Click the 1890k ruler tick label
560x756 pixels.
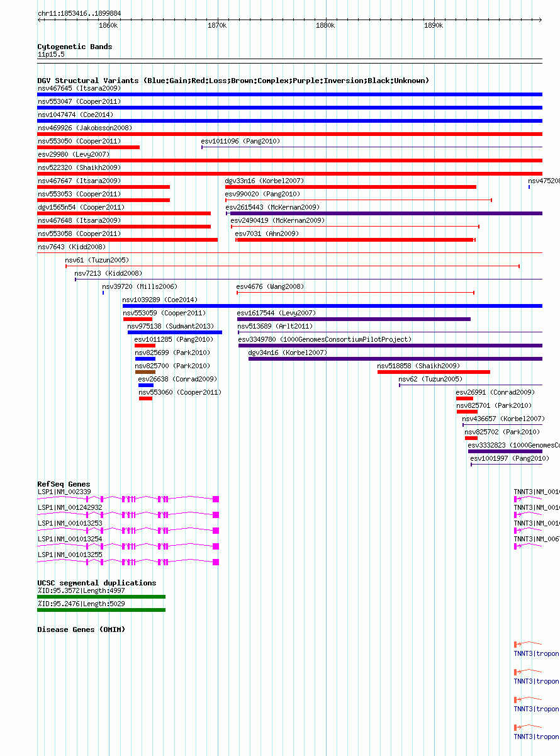(x=434, y=26)
